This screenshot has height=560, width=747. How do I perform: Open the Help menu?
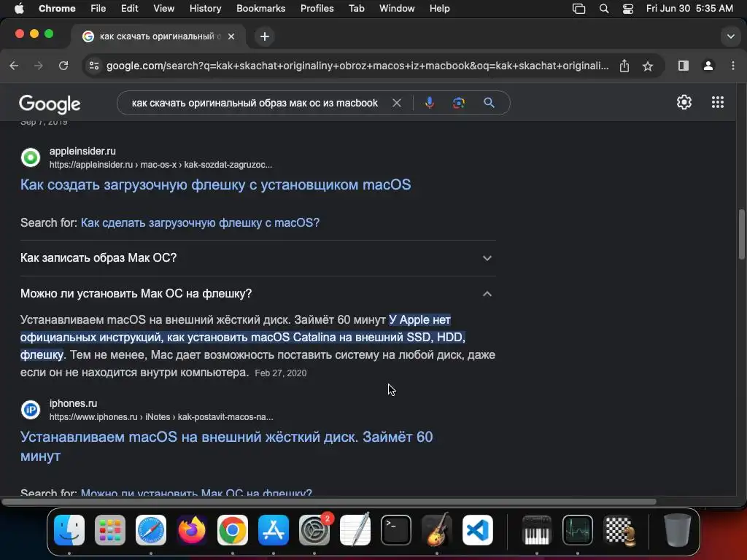(x=439, y=8)
